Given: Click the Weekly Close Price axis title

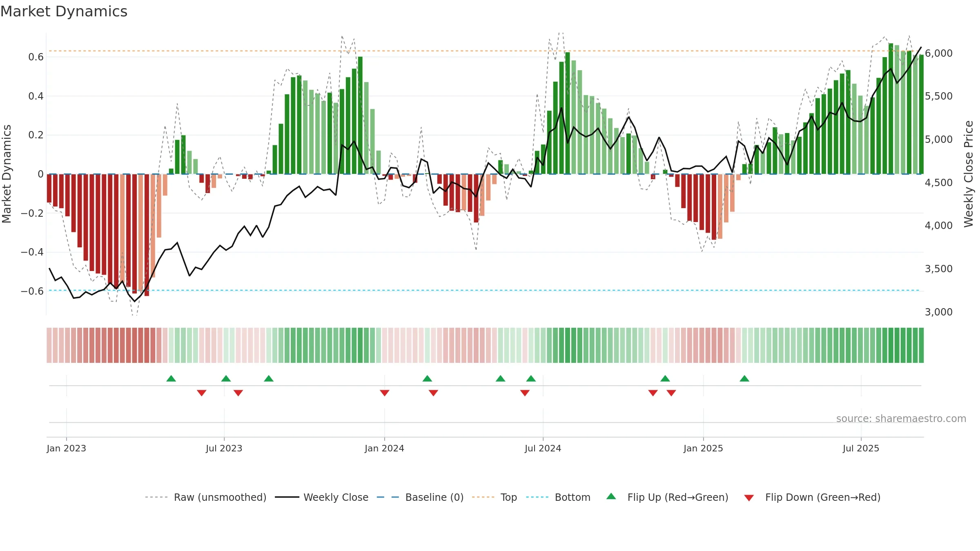Looking at the screenshot, I should coord(969,174).
